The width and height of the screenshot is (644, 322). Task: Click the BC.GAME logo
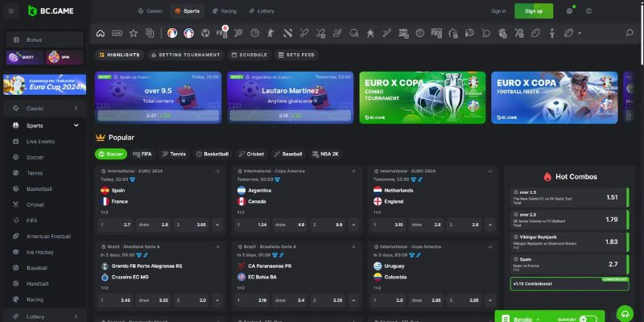(x=51, y=11)
